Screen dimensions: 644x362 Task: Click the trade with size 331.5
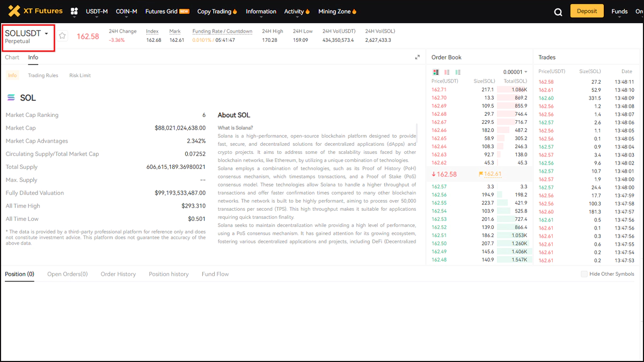pyautogui.click(x=587, y=98)
